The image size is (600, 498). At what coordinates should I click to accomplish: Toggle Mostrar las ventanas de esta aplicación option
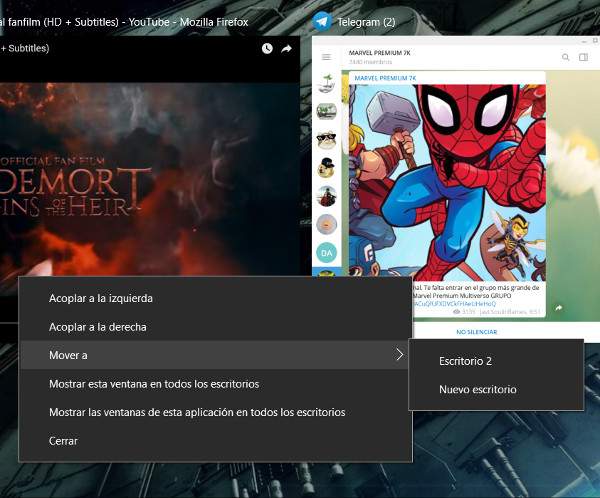197,412
